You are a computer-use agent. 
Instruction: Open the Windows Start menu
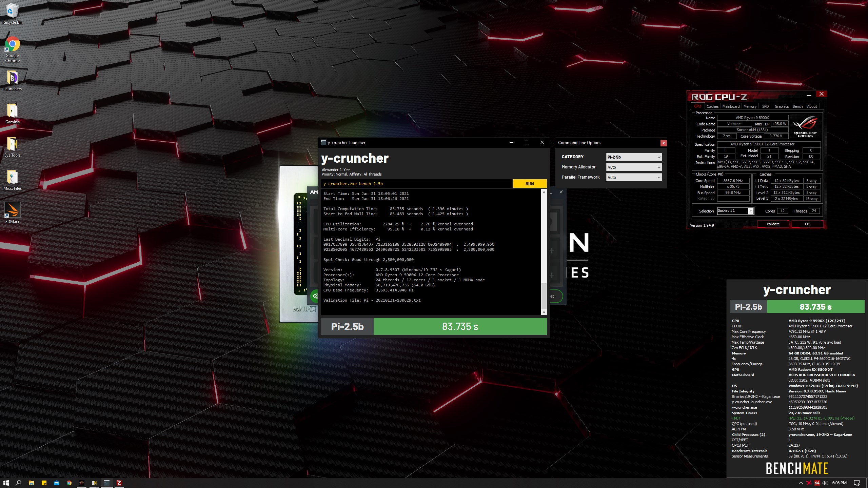coord(6,483)
